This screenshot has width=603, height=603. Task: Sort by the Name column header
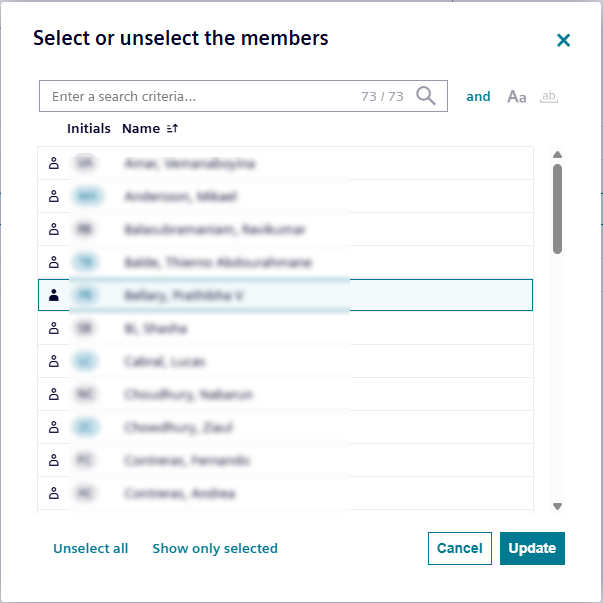(x=141, y=129)
